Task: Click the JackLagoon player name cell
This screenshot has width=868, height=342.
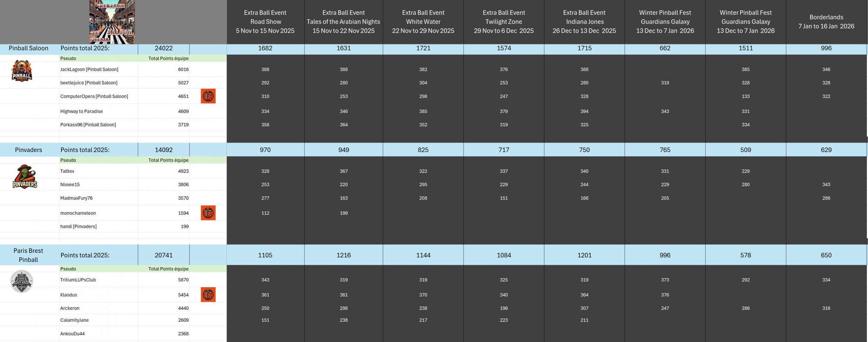Action: pyautogui.click(x=89, y=69)
